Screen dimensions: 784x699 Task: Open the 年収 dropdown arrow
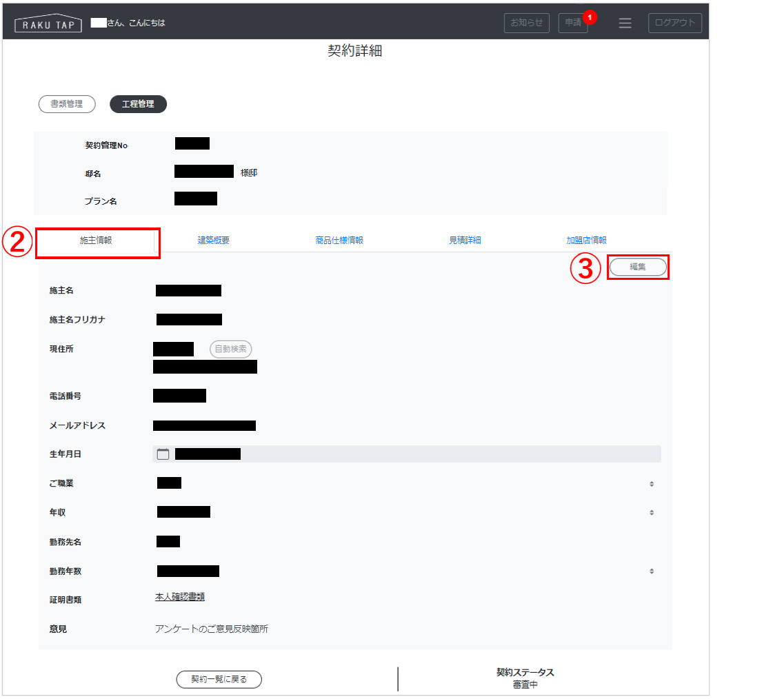pos(652,512)
